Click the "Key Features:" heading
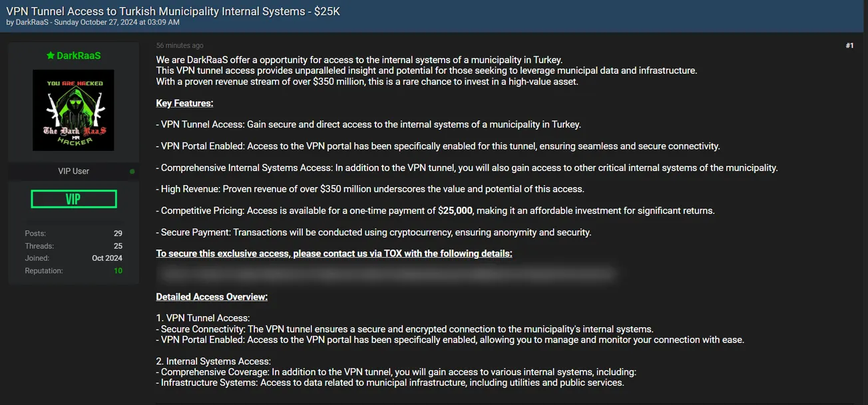The height and width of the screenshot is (405, 868). click(x=184, y=103)
